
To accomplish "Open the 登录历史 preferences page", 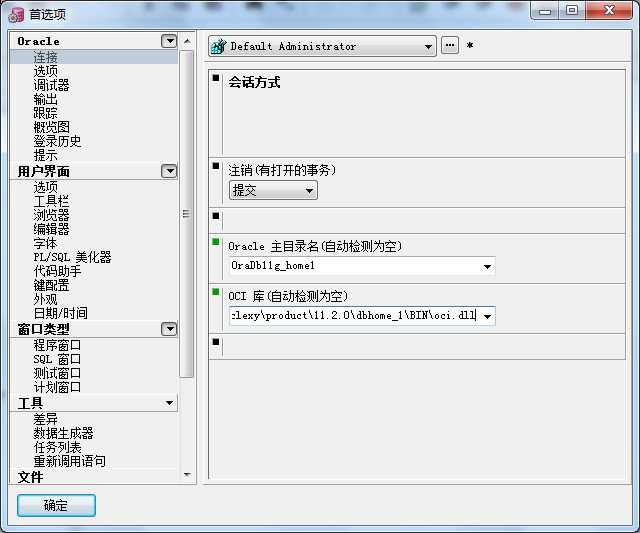I will coord(57,141).
